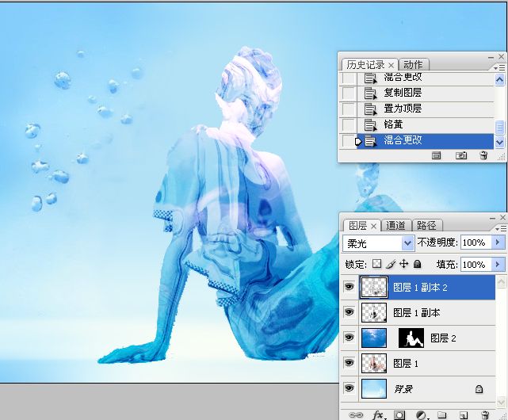Create new fill or adjustment layer
This screenshot has height=420, width=508.
[422, 414]
